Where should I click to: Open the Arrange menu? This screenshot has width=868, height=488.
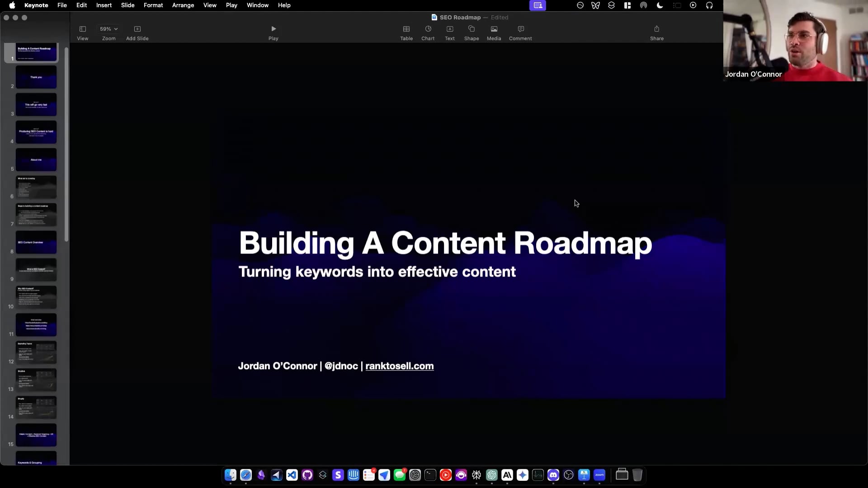(183, 5)
